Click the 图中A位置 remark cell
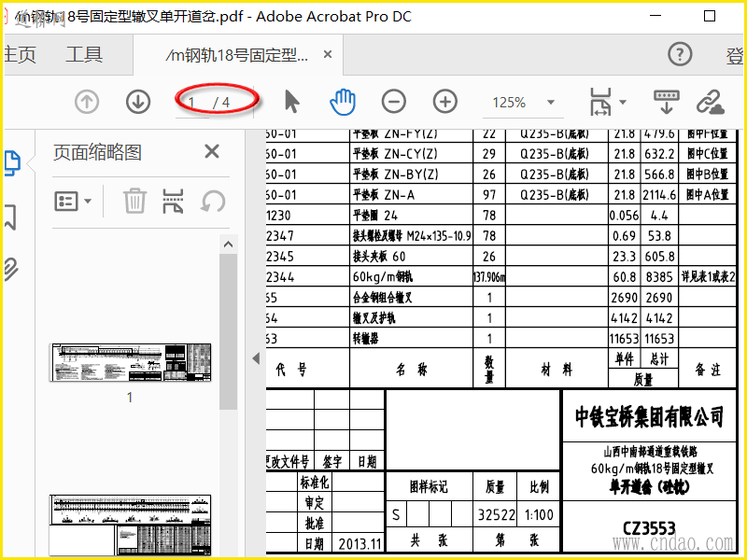 708,195
